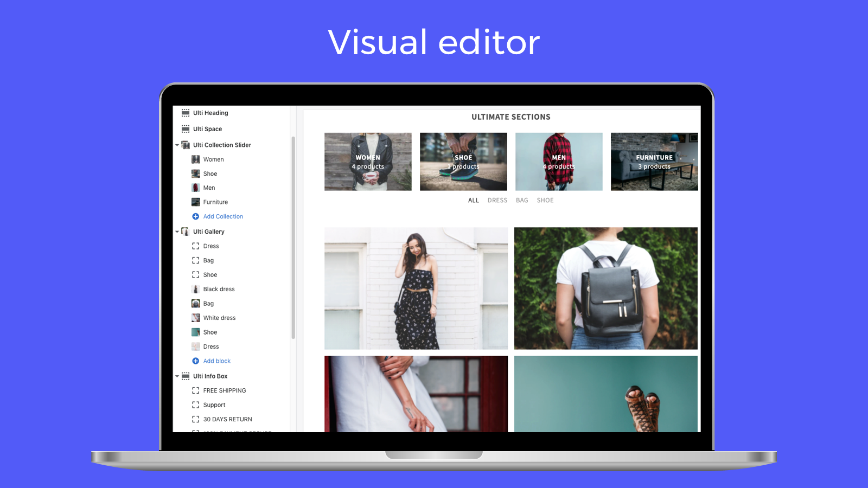Switch to the DRESS filter tab
The width and height of the screenshot is (868, 488).
point(497,200)
